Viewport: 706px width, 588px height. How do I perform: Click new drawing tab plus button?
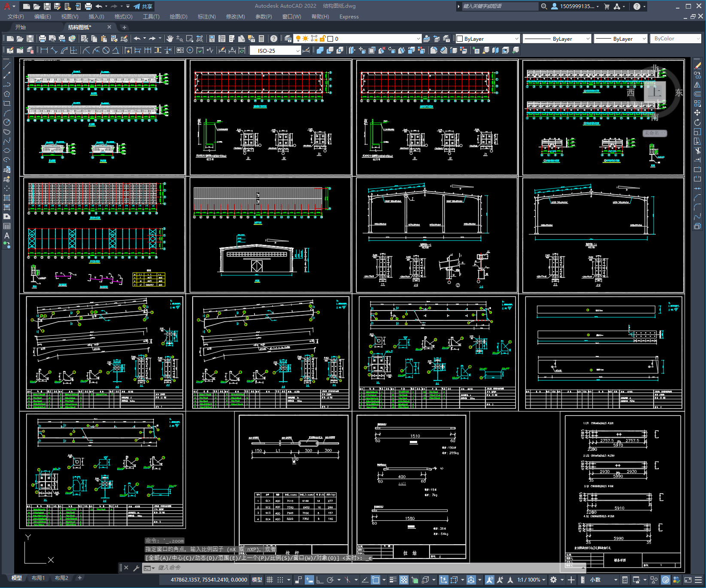pyautogui.click(x=124, y=27)
